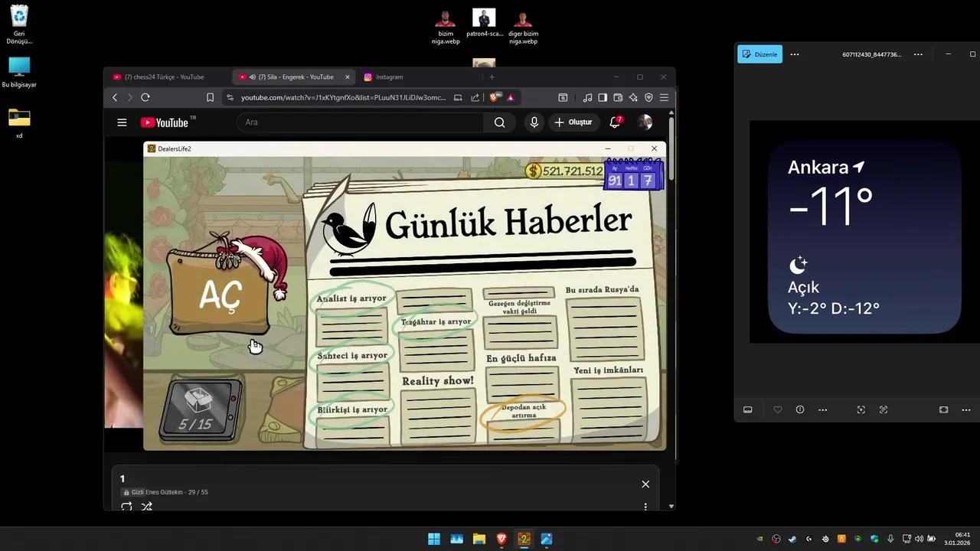
Task: Click the Steam tray icon
Action: (792, 539)
